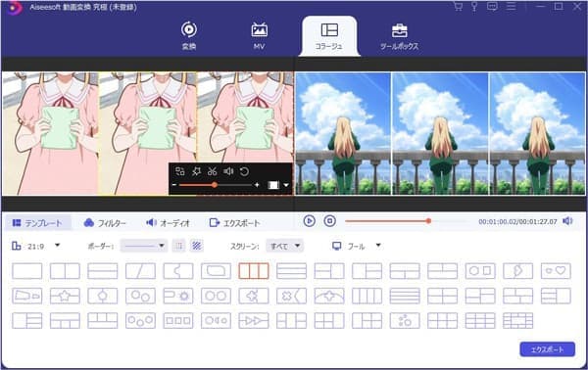Select the four vertical columns template

click(367, 296)
